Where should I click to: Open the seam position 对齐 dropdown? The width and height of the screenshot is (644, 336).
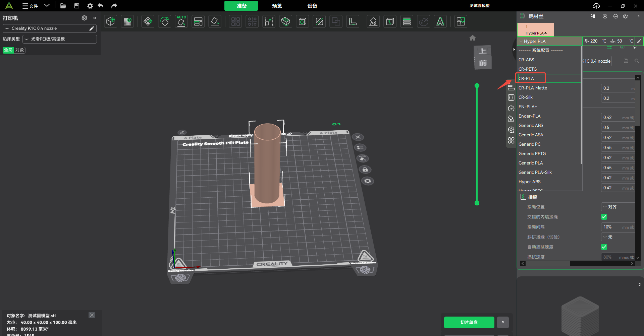tap(618, 207)
